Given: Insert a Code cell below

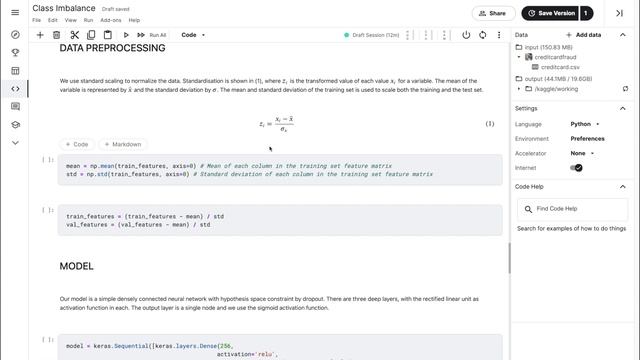Looking at the screenshot, I should 77,144.
